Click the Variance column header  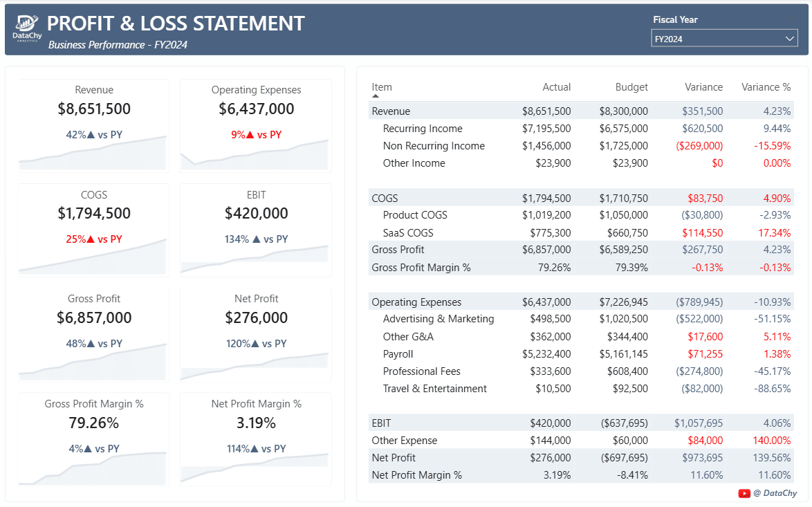[x=703, y=87]
